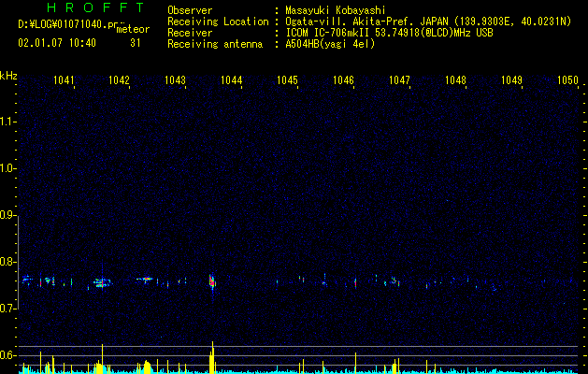Click the meteor count value 31
588x374 pixels.
136,43
